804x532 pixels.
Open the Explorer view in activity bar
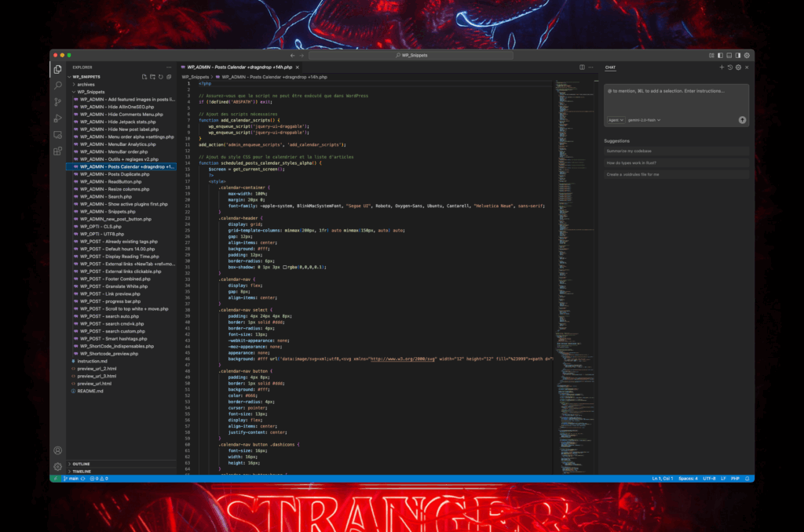click(x=57, y=69)
